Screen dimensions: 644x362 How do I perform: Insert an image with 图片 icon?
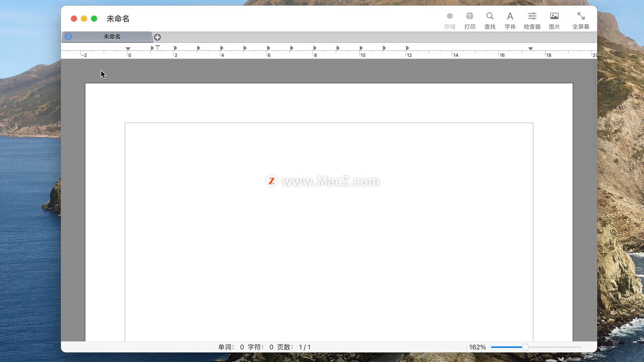pyautogui.click(x=554, y=16)
